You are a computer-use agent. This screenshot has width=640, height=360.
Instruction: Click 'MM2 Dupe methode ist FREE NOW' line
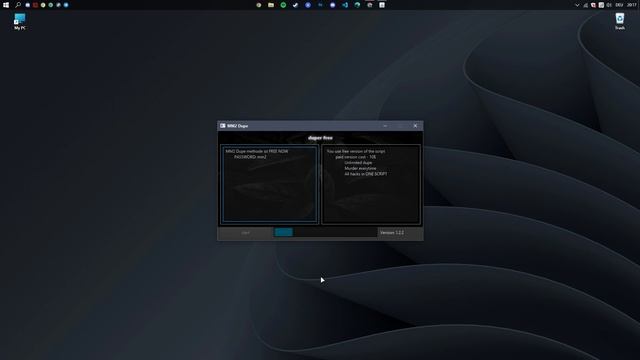[x=257, y=151]
